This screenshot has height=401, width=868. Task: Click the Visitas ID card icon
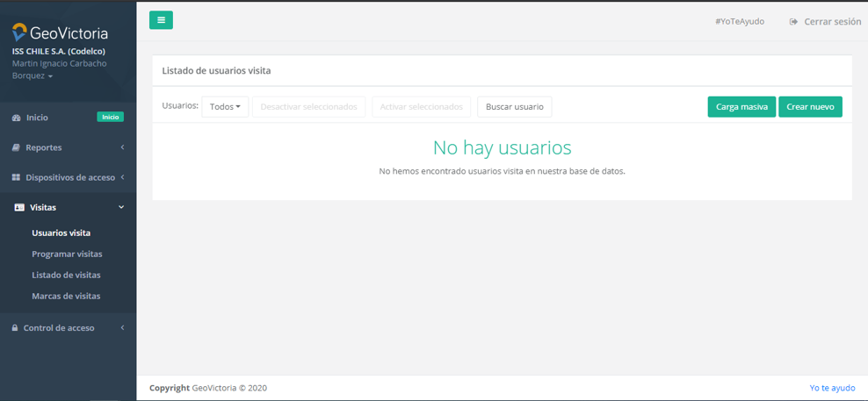tap(19, 208)
